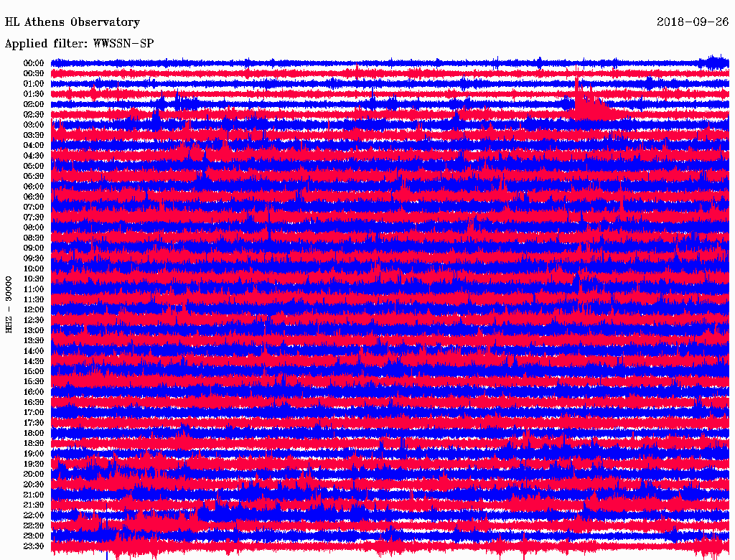Select the 15:00 time label
This screenshot has height=560, width=735.
[x=34, y=371]
